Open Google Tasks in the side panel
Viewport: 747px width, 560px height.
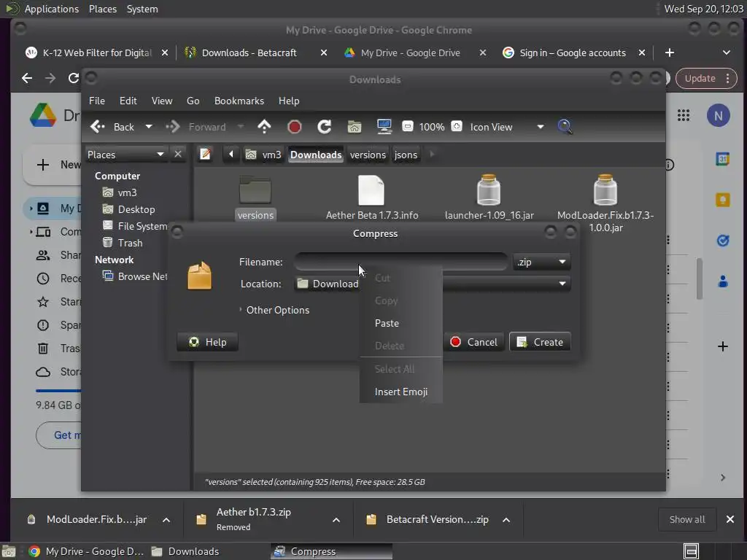722,241
